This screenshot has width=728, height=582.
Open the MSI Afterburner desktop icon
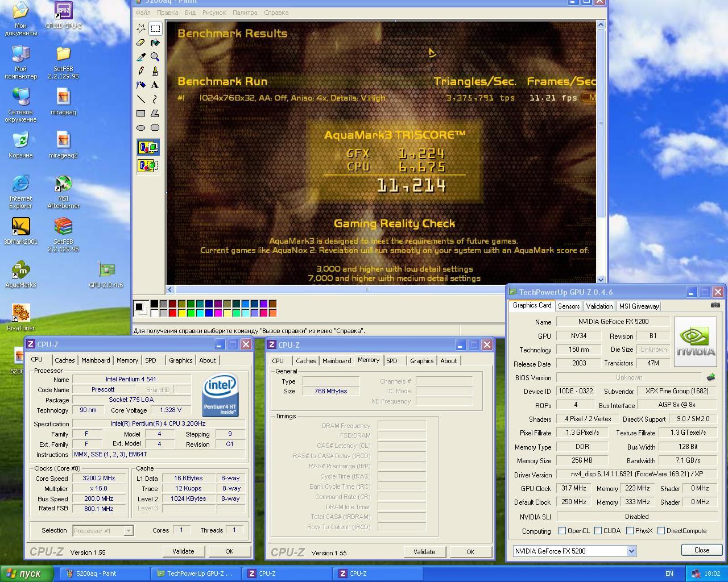[x=63, y=192]
